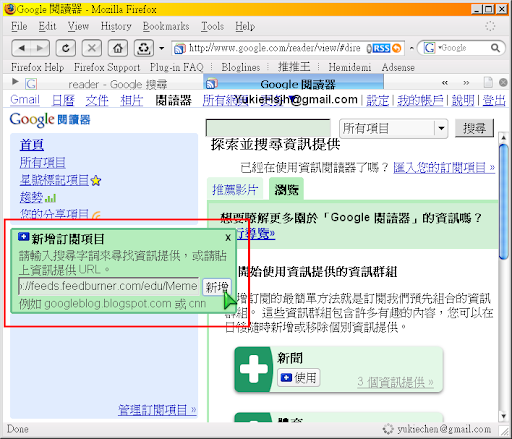512x439 pixels.
Task: Click the green bars icon next to 趨勢
Action: 50,199
